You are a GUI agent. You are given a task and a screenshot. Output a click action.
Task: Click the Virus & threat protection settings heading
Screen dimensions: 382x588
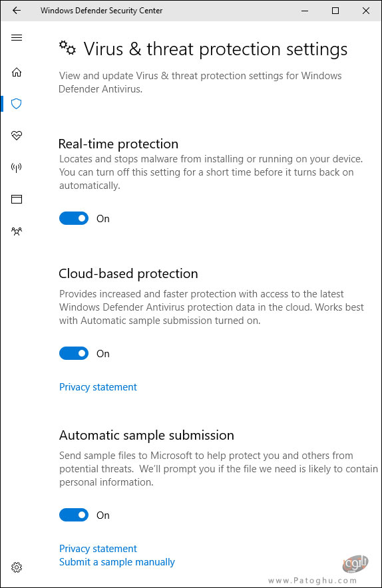[x=216, y=49]
